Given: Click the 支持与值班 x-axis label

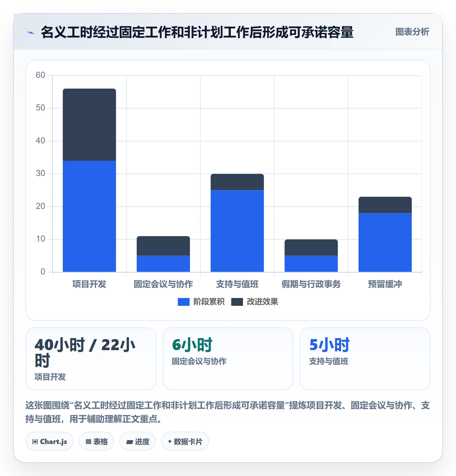Looking at the screenshot, I should coord(237,284).
